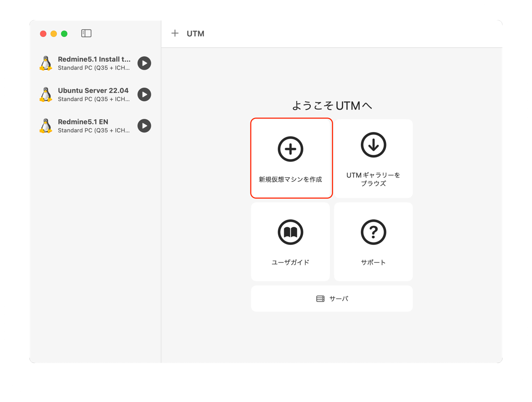Start the Redmine5.1 Install virtual machine
This screenshot has width=532, height=402.
pyautogui.click(x=144, y=63)
